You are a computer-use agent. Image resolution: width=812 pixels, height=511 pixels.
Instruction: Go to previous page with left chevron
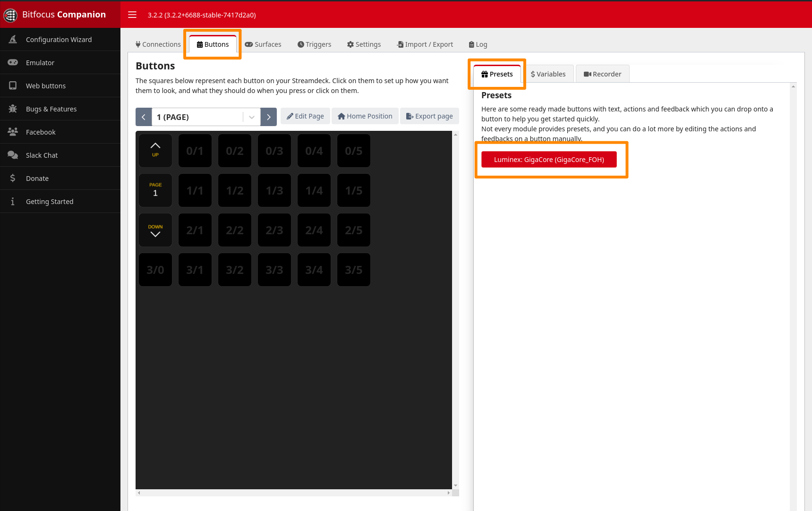(144, 117)
